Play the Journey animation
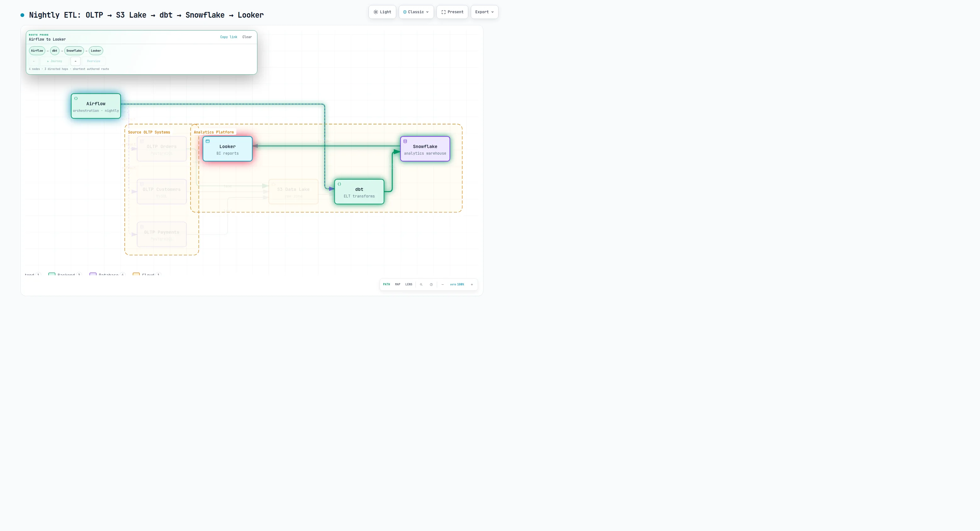 [x=54, y=61]
